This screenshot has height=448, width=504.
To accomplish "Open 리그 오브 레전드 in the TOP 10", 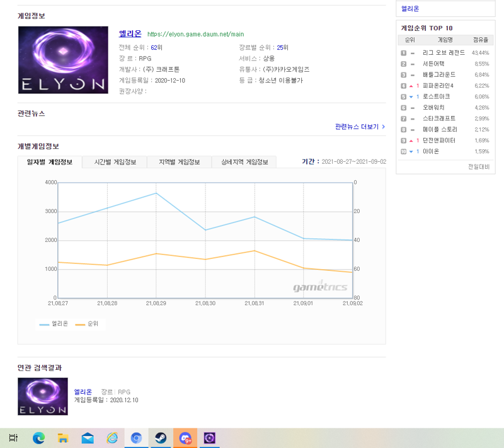I will click(444, 53).
